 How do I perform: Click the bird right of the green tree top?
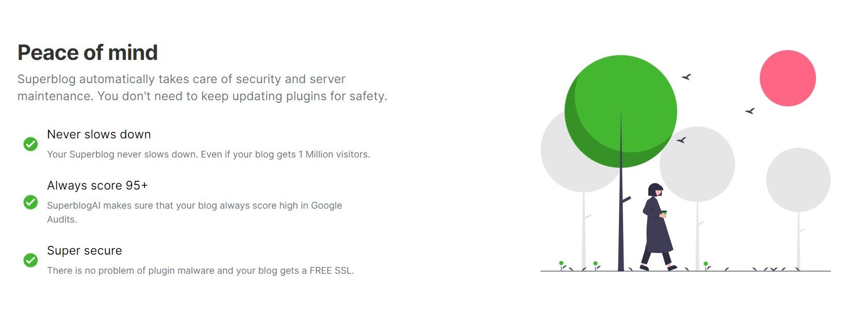(686, 76)
